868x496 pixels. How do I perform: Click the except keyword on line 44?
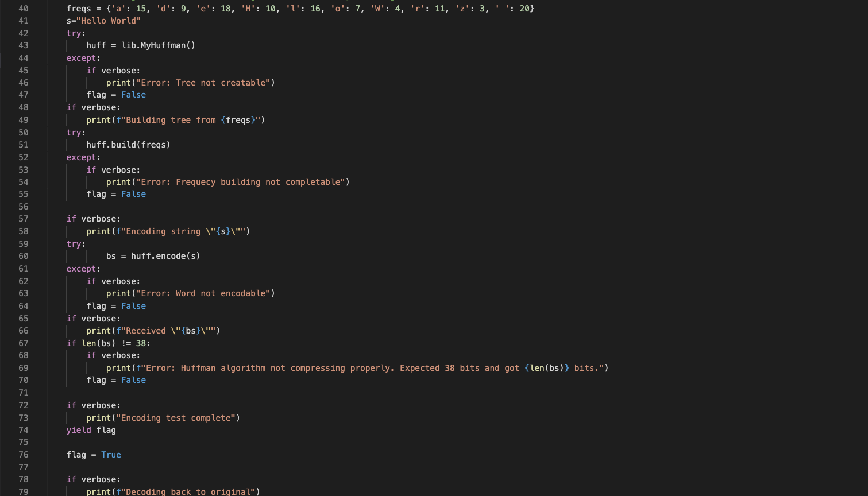(80, 58)
